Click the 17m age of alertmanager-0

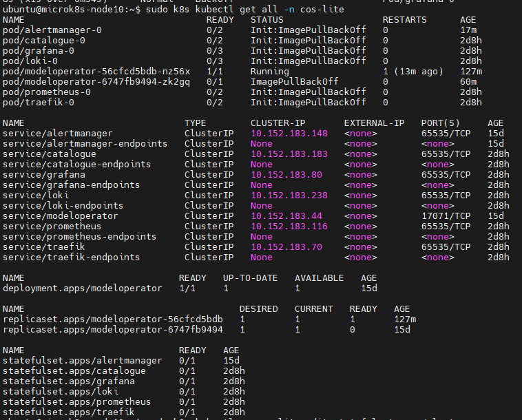[468, 30]
